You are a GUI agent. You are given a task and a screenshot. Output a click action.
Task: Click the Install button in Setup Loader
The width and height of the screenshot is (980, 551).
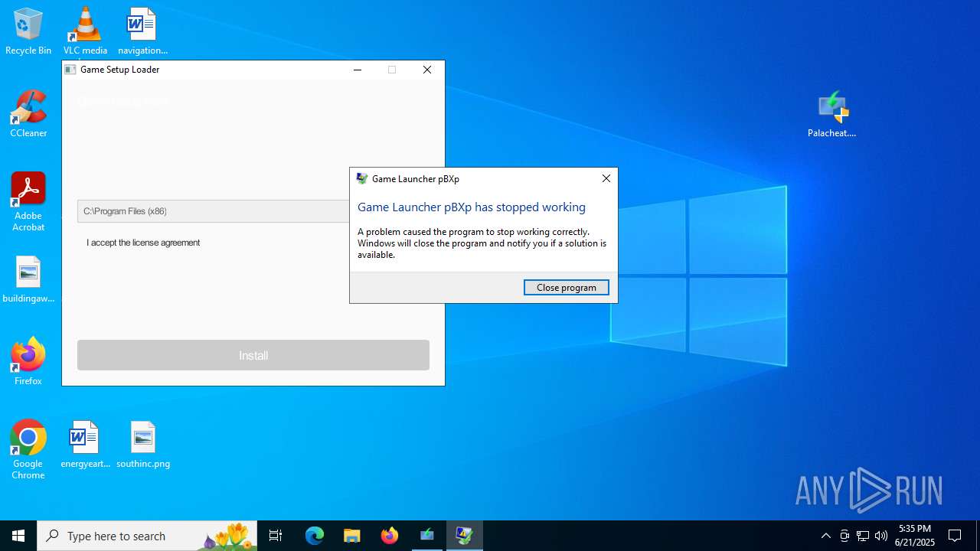pyautogui.click(x=253, y=355)
